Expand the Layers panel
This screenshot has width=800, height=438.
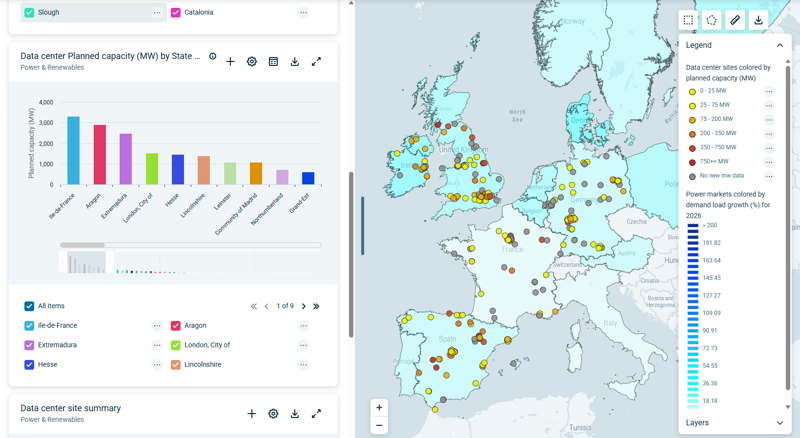(780, 423)
